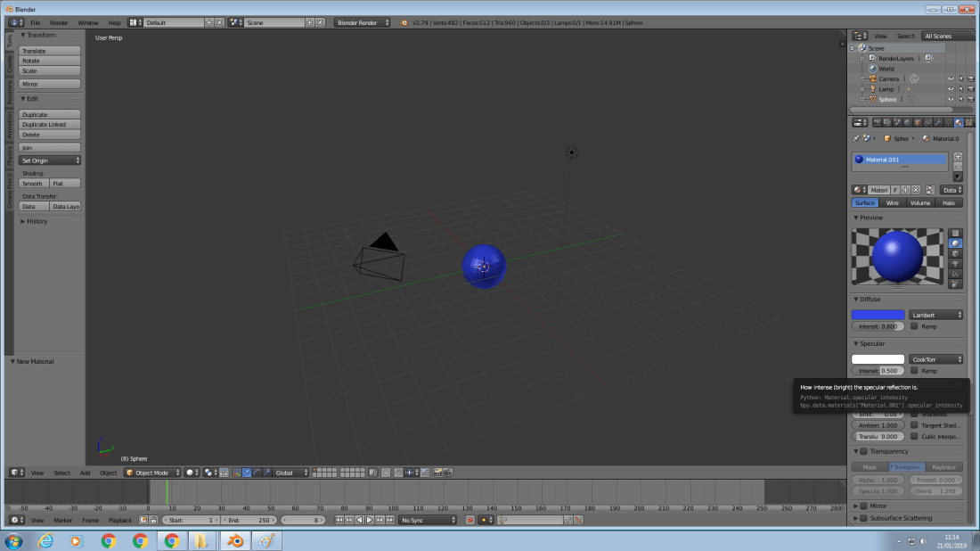980x551 pixels.
Task: Open the Render properties camera icon
Action: (878, 122)
